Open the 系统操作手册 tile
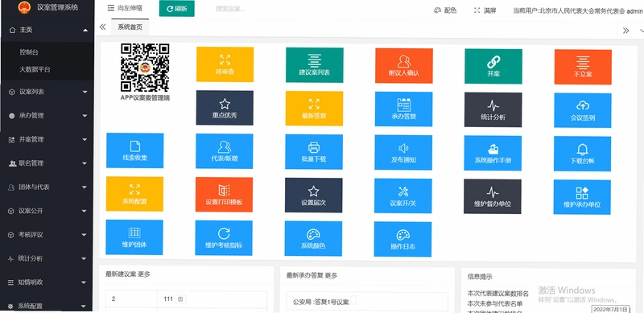This screenshot has height=313, width=644. click(x=493, y=153)
